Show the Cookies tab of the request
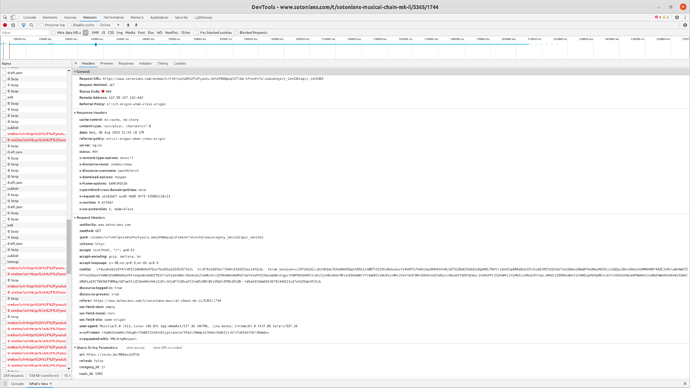 tap(180, 63)
